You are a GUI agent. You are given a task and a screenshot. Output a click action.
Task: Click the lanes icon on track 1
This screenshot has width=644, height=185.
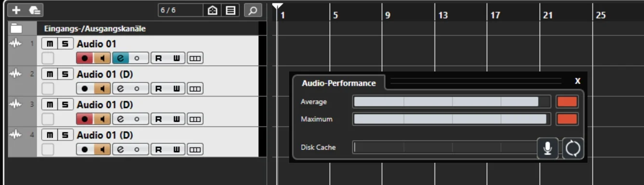point(195,58)
